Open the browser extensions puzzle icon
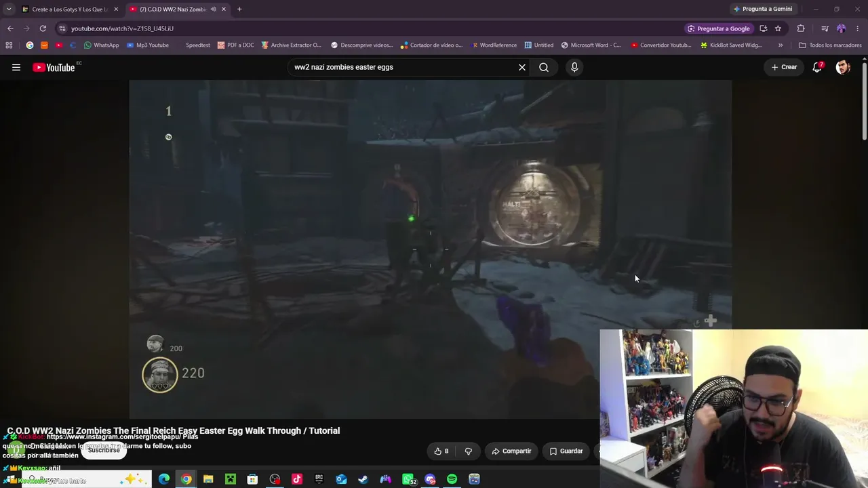868x488 pixels. point(801,28)
